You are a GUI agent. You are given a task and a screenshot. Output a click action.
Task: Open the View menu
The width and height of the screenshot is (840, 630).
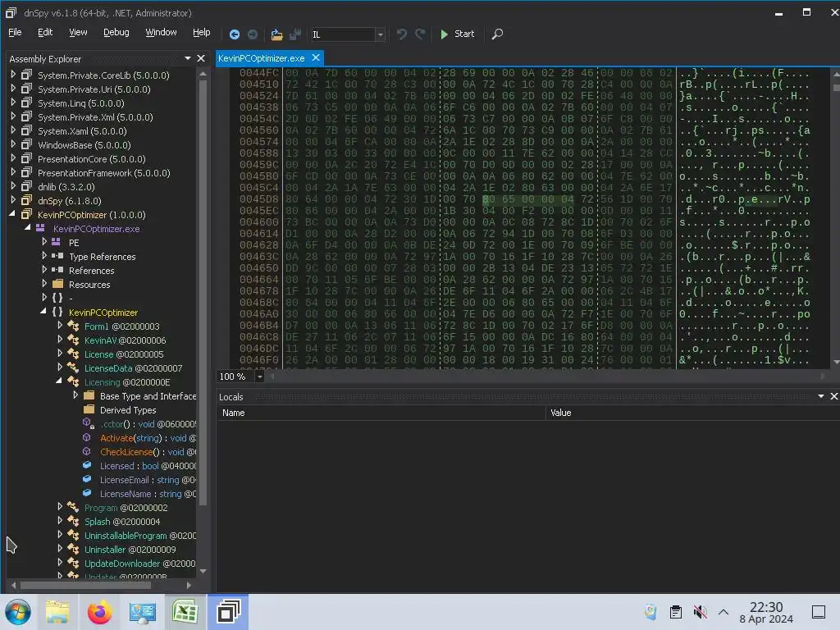[78, 32]
